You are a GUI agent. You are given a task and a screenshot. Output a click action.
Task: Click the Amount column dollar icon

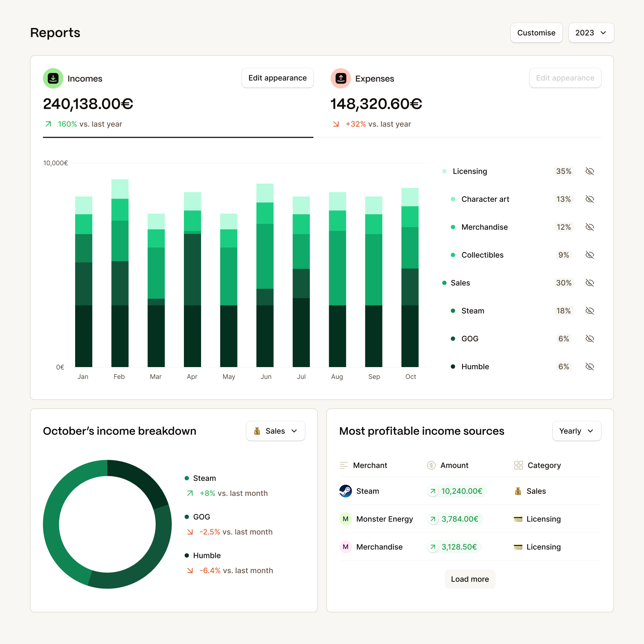(431, 465)
